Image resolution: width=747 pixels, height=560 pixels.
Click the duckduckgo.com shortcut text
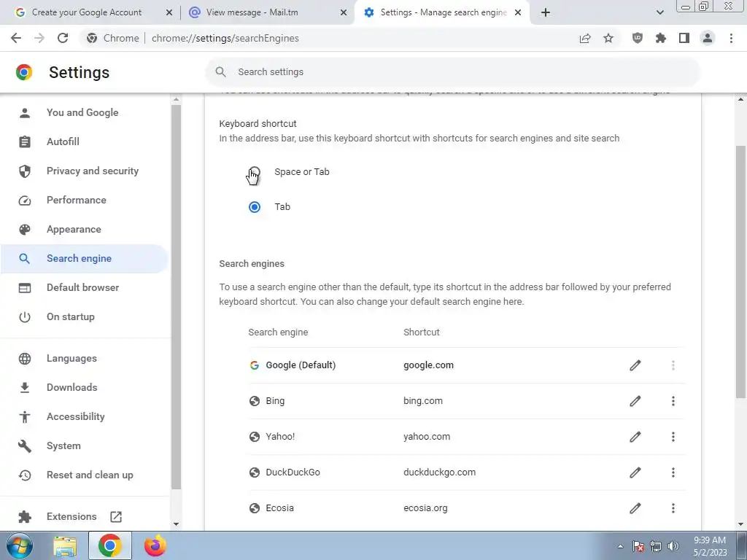439,472
